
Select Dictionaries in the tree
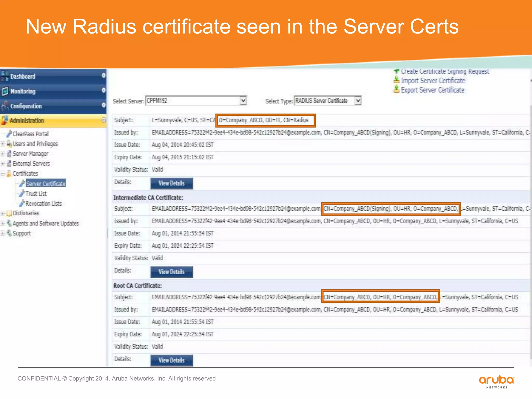(26, 213)
